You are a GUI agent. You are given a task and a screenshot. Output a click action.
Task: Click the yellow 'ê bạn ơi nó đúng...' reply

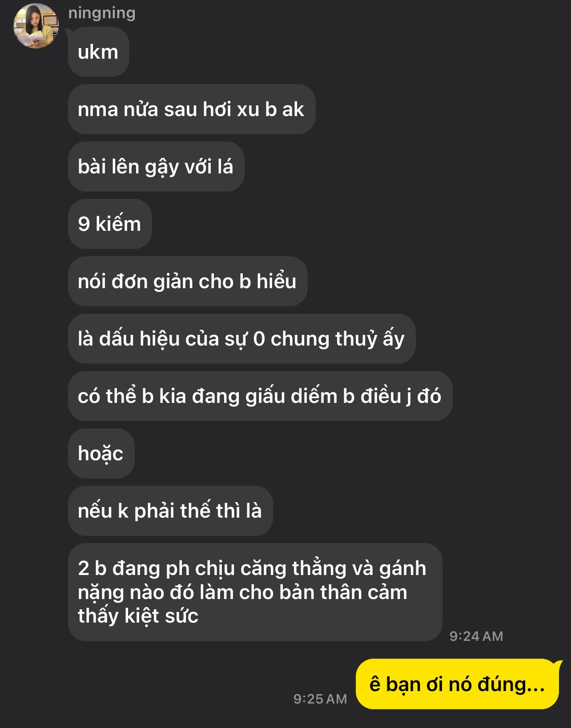(x=458, y=684)
